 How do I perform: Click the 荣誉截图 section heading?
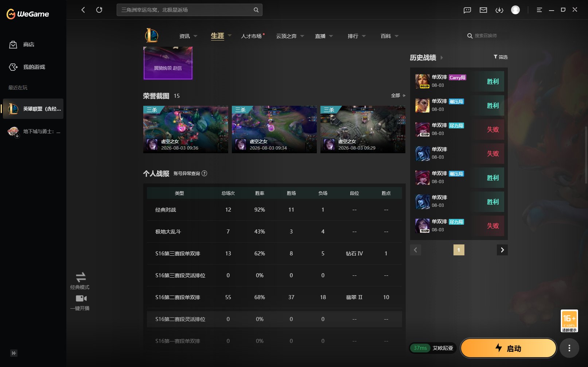pyautogui.click(x=156, y=96)
